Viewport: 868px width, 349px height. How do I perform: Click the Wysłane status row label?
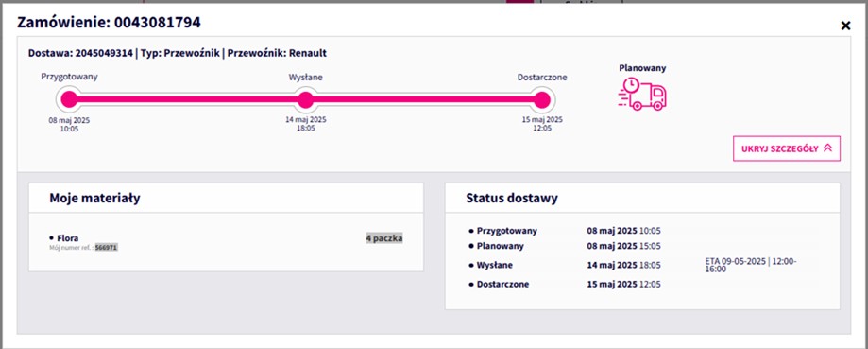click(494, 265)
